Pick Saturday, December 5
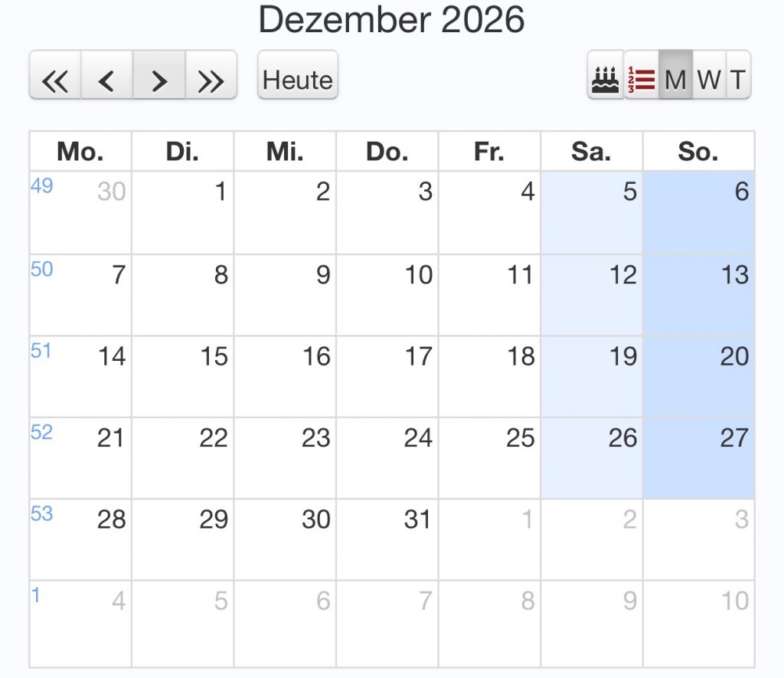 click(592, 212)
